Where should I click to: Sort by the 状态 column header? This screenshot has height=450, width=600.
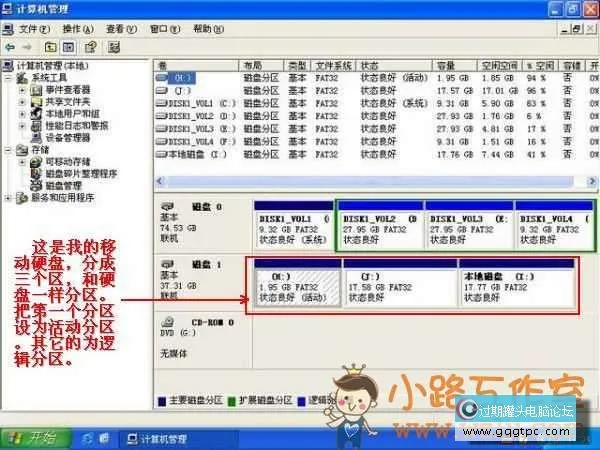(x=394, y=65)
